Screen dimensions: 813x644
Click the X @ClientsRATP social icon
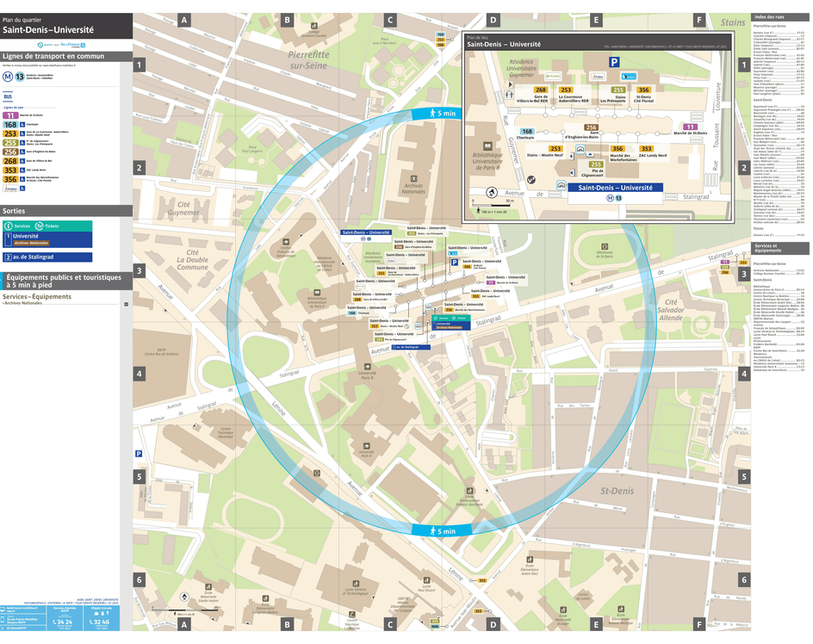(3, 629)
